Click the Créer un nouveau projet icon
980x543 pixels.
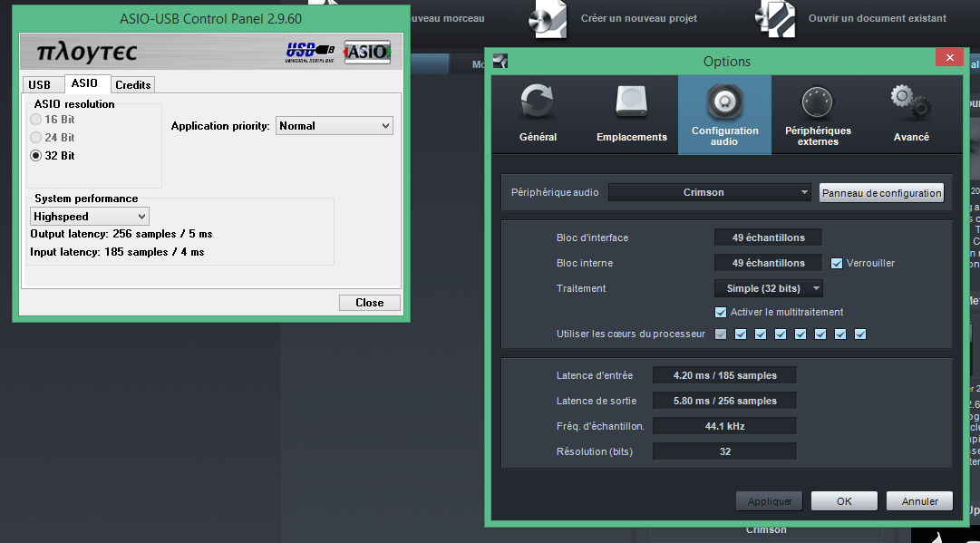(548, 19)
